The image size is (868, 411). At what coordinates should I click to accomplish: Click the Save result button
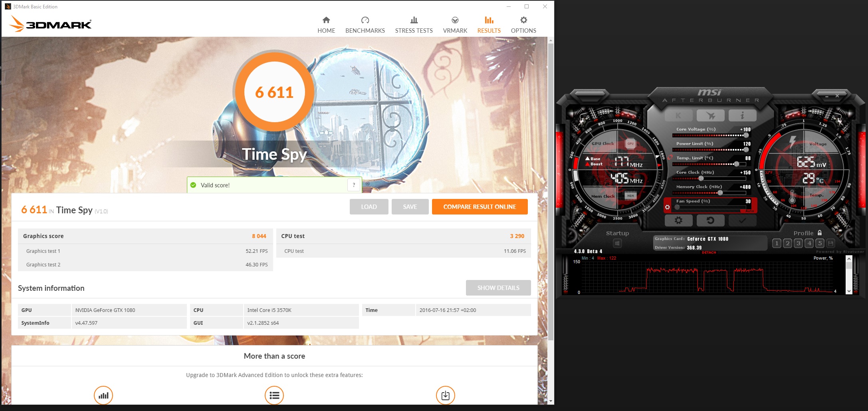(x=410, y=206)
